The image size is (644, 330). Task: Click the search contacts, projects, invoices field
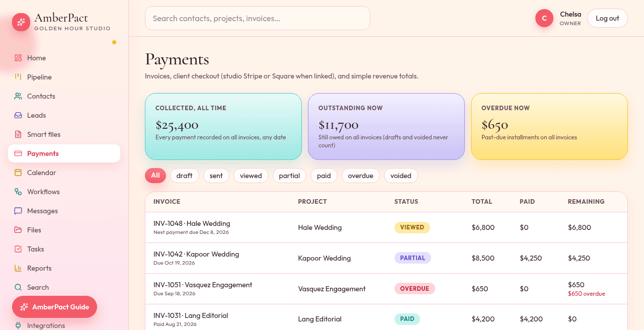[x=258, y=18]
